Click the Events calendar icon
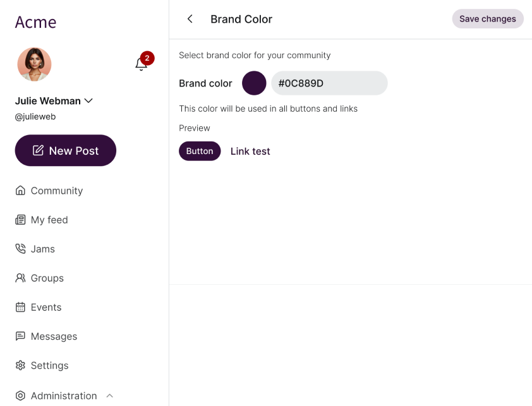 click(20, 307)
